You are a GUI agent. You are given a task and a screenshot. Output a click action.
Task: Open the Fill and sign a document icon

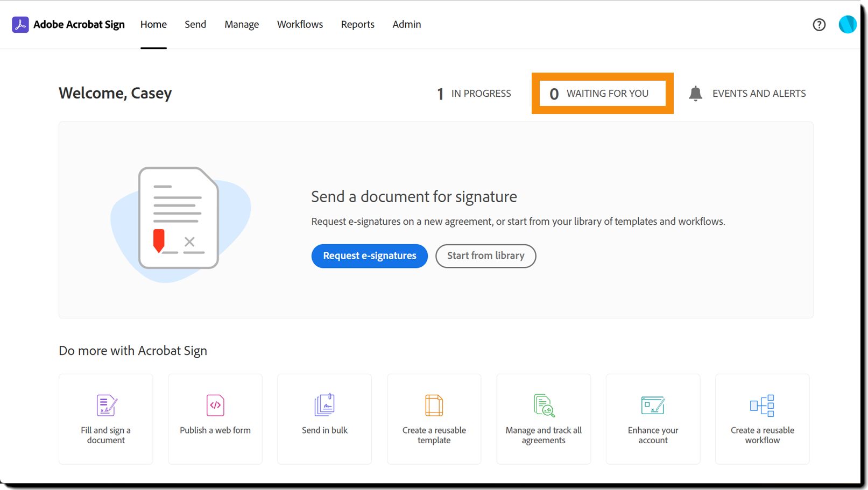[107, 406]
